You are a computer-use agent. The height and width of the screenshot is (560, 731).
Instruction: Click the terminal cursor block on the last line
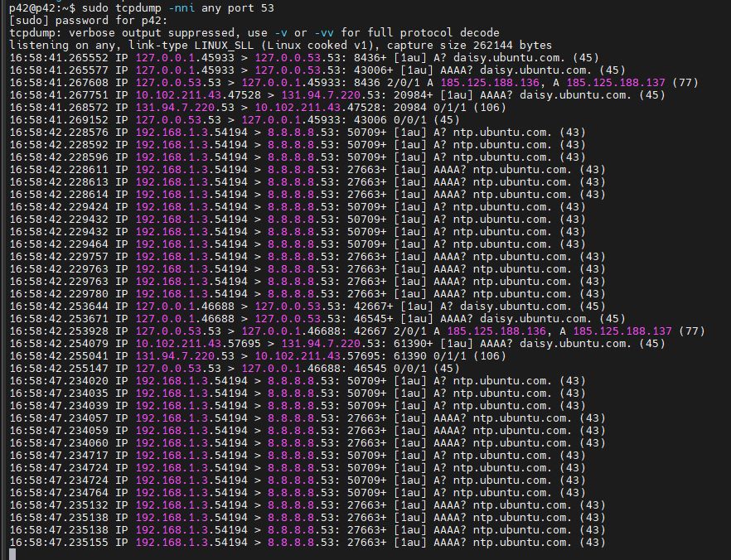(12, 554)
